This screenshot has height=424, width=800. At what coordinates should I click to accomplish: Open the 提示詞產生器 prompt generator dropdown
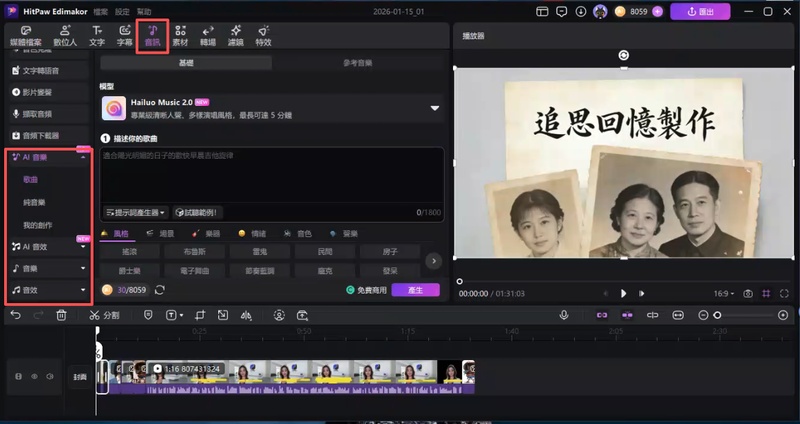click(136, 212)
